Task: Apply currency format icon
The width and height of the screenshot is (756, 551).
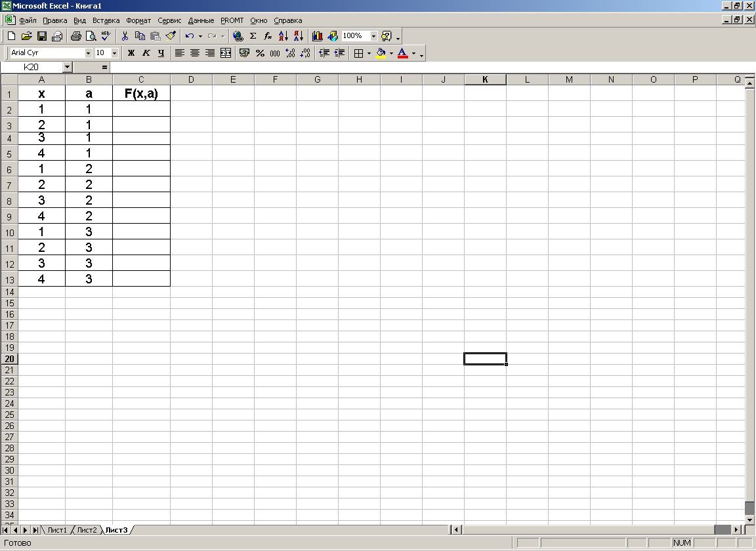Action: tap(244, 53)
